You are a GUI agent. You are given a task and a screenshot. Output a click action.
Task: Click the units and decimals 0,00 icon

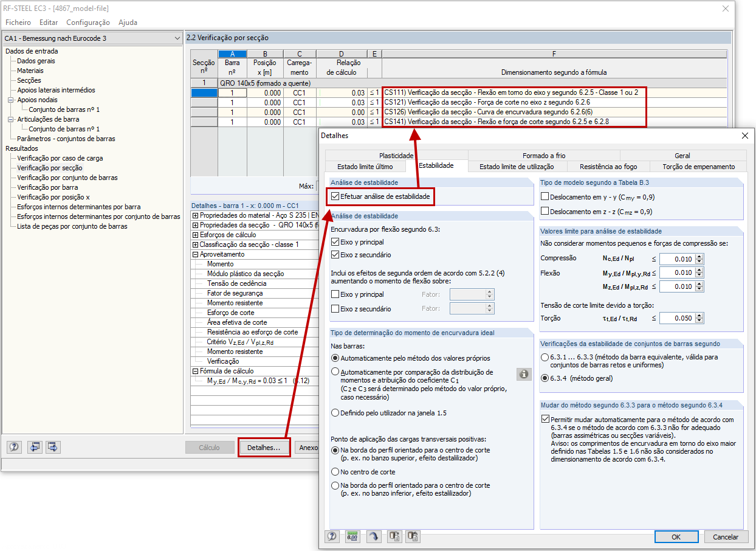(x=352, y=536)
